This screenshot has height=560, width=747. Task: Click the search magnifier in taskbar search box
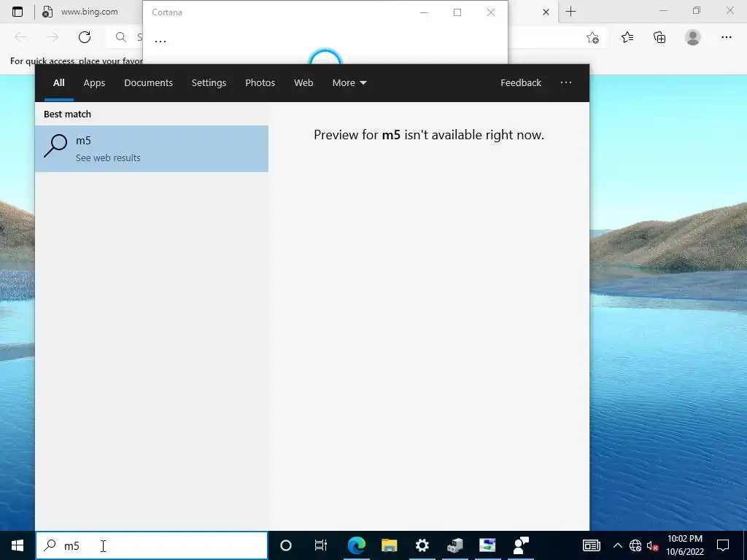tap(50, 545)
